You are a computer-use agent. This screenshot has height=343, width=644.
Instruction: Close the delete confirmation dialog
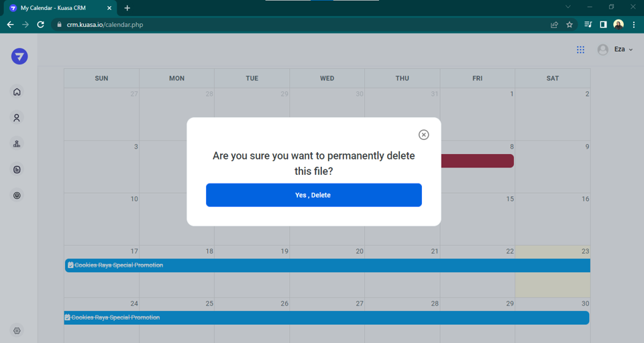tap(424, 135)
